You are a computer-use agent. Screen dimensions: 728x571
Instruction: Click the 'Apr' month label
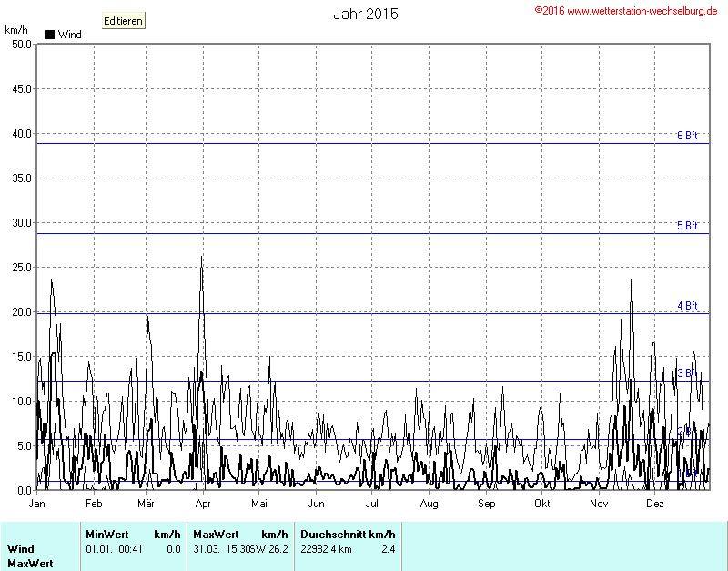coord(203,504)
